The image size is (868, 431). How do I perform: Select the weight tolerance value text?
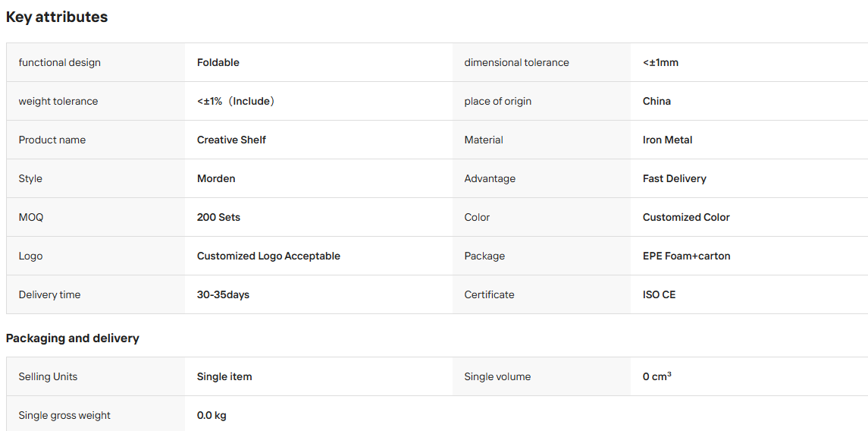coord(237,102)
